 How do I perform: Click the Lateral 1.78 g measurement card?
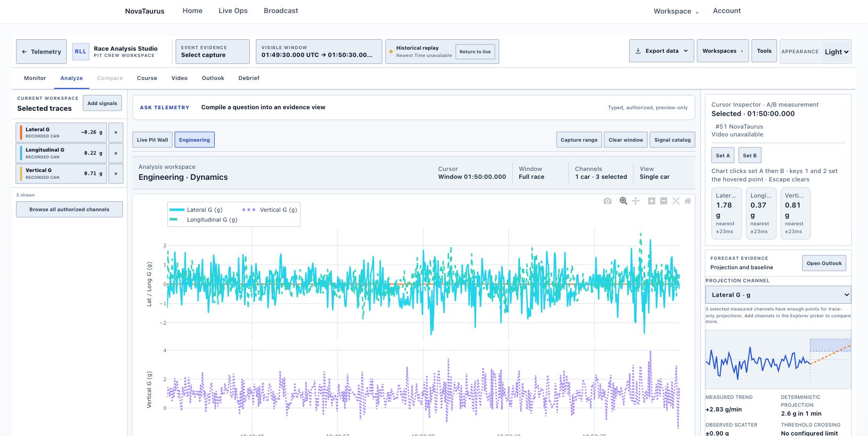[726, 213]
